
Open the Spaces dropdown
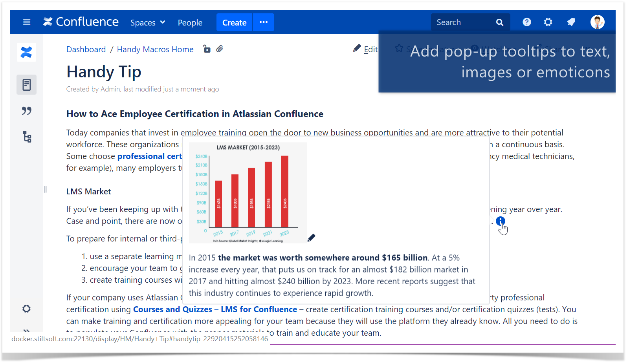click(x=148, y=22)
